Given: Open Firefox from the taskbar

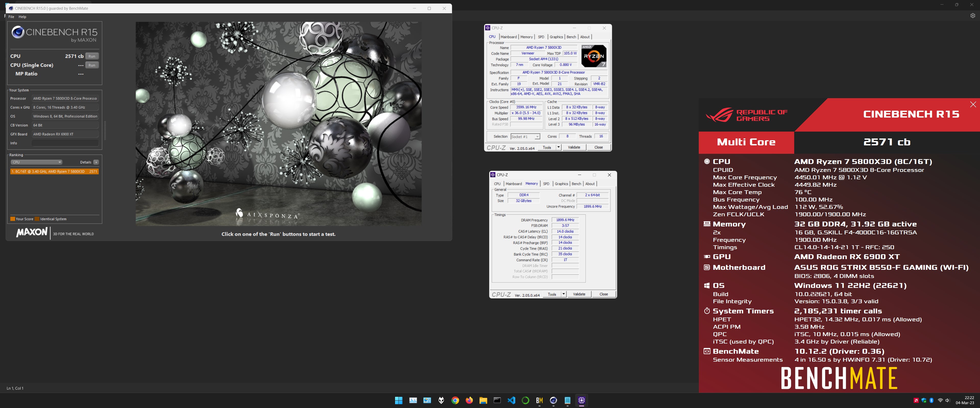Looking at the screenshot, I should click(469, 400).
